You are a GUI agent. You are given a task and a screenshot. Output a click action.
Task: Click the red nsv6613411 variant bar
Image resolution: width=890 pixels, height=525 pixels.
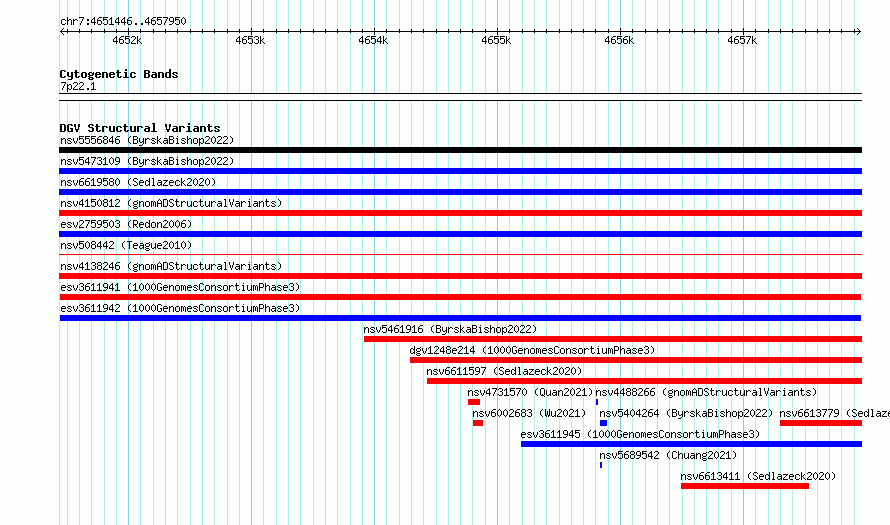(745, 486)
